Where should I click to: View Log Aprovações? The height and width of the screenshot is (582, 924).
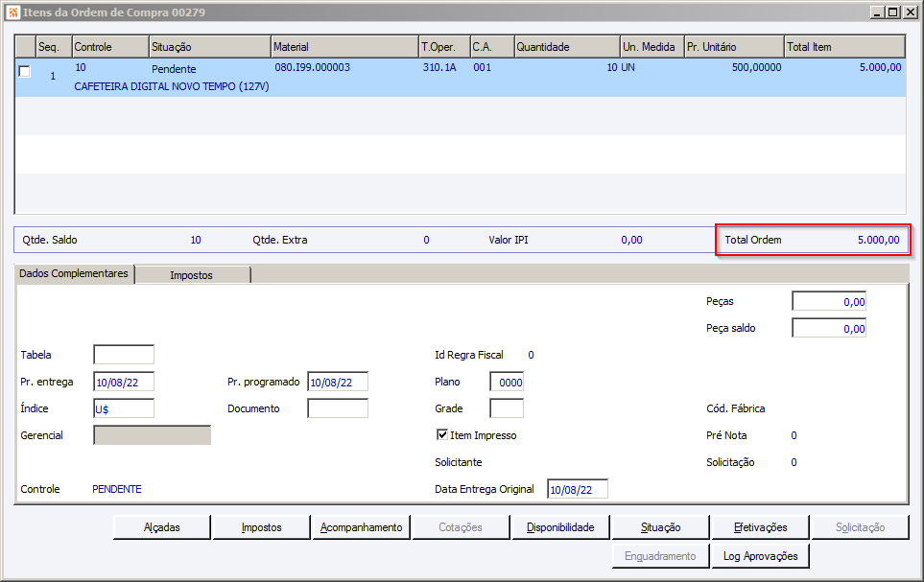(x=760, y=556)
